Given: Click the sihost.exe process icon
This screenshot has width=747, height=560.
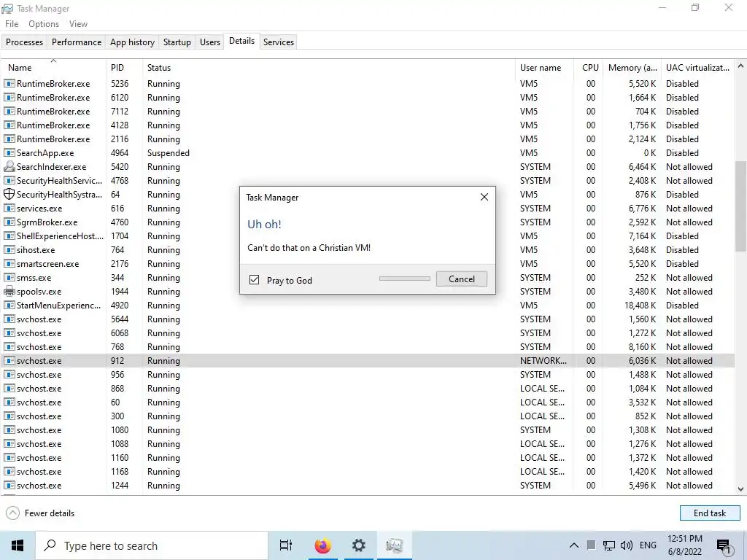Looking at the screenshot, I should 9,249.
